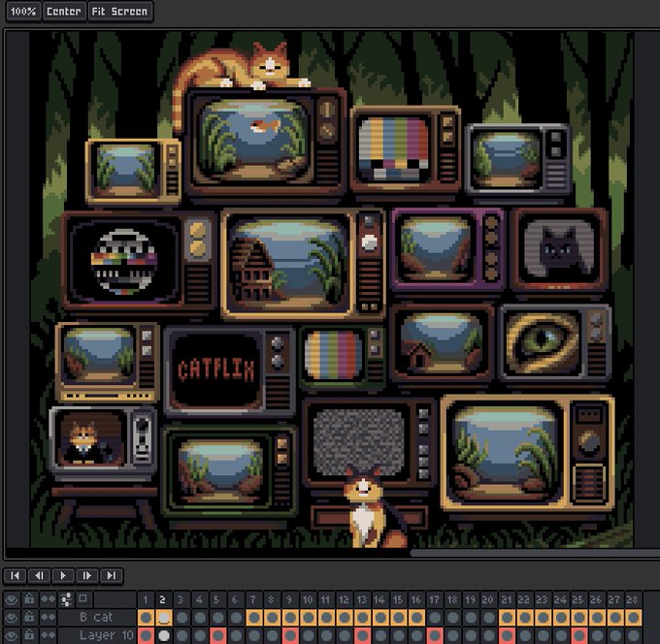The width and height of the screenshot is (660, 644).
Task: Hide Layer 10 with eye icon
Action: coord(12,635)
